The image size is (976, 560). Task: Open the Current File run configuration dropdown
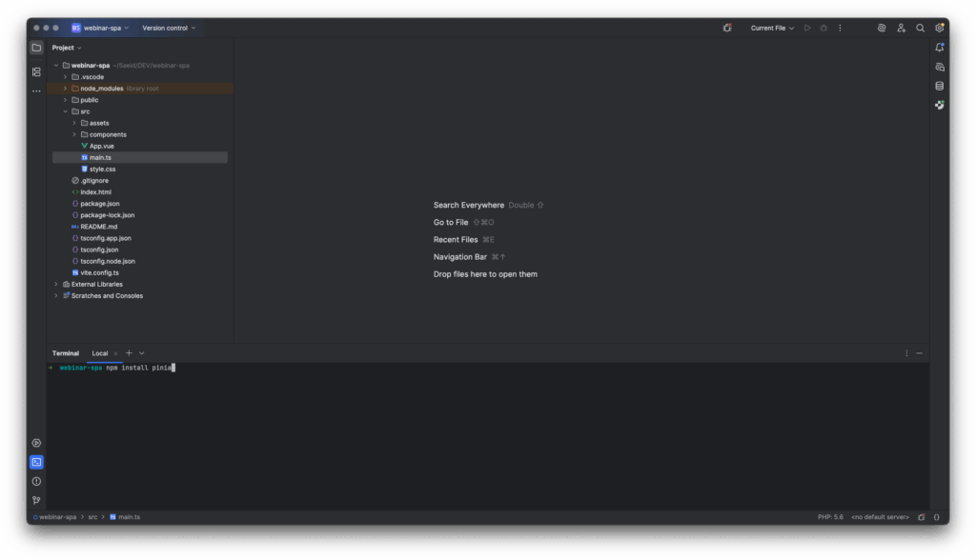click(772, 28)
